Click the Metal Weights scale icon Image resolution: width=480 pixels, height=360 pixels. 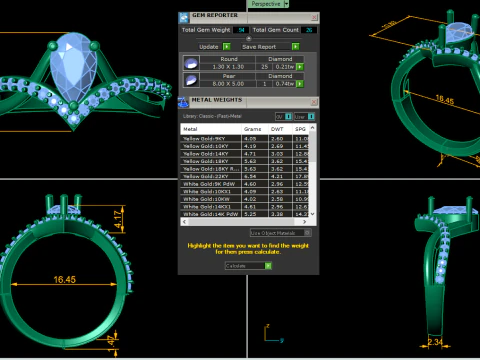tap(184, 102)
